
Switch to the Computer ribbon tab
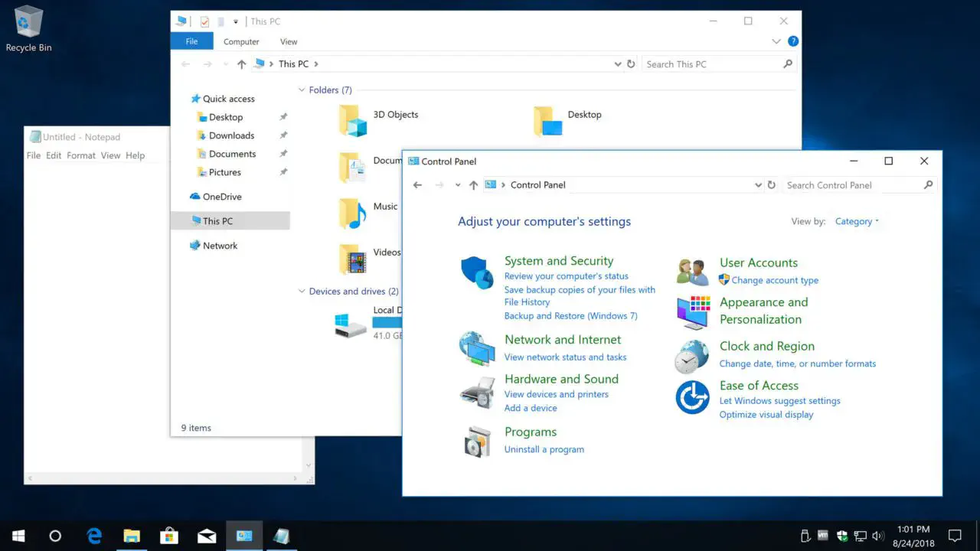click(x=241, y=42)
